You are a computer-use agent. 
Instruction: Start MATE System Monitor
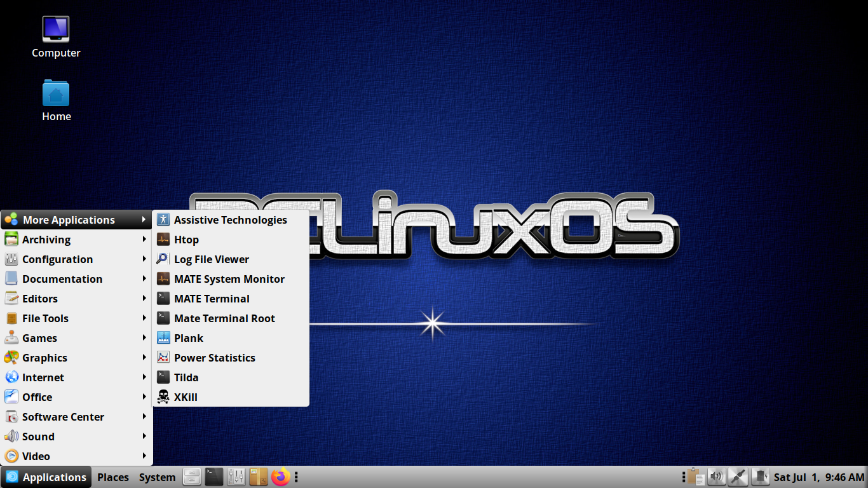click(231, 279)
